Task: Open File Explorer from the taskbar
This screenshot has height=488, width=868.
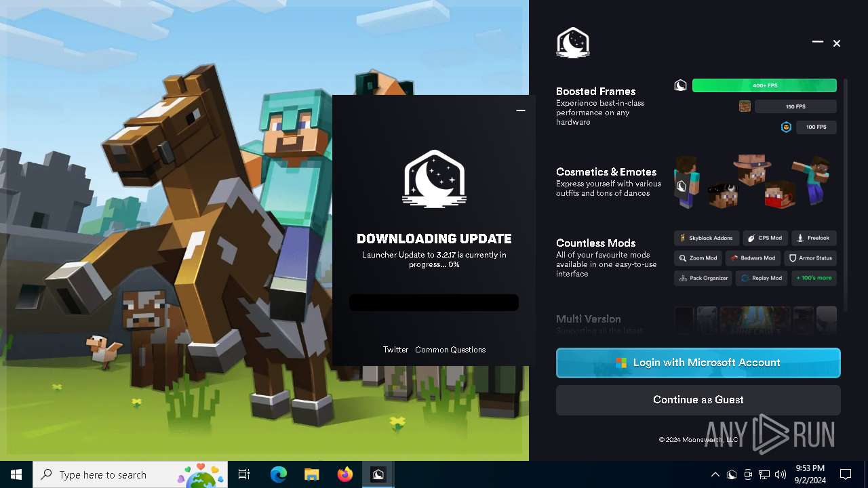Action: pyautogui.click(x=311, y=474)
